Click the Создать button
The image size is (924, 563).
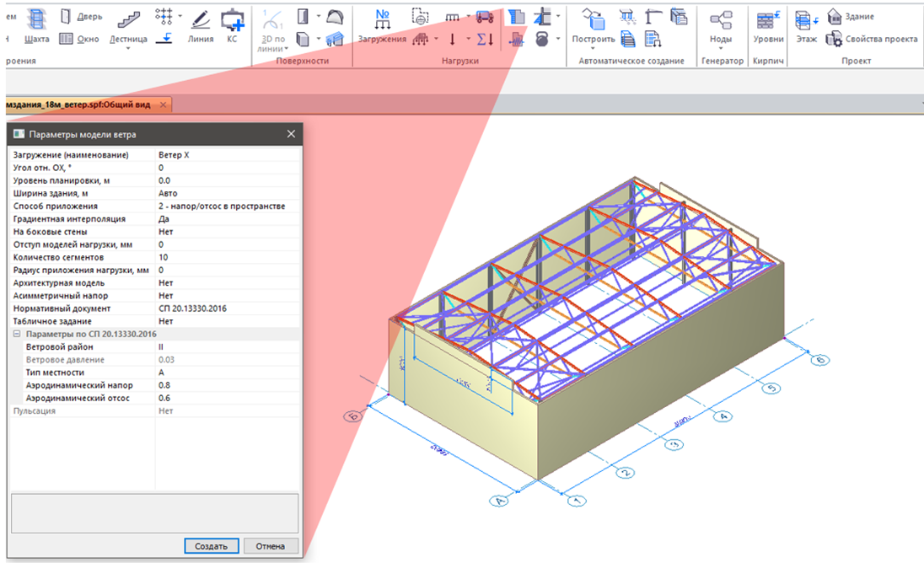(x=212, y=546)
